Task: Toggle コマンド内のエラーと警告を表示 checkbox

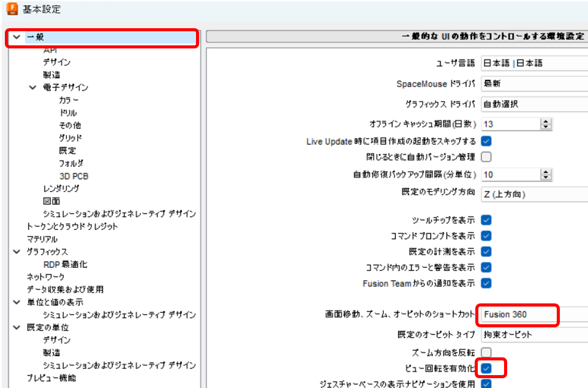Action: click(486, 267)
